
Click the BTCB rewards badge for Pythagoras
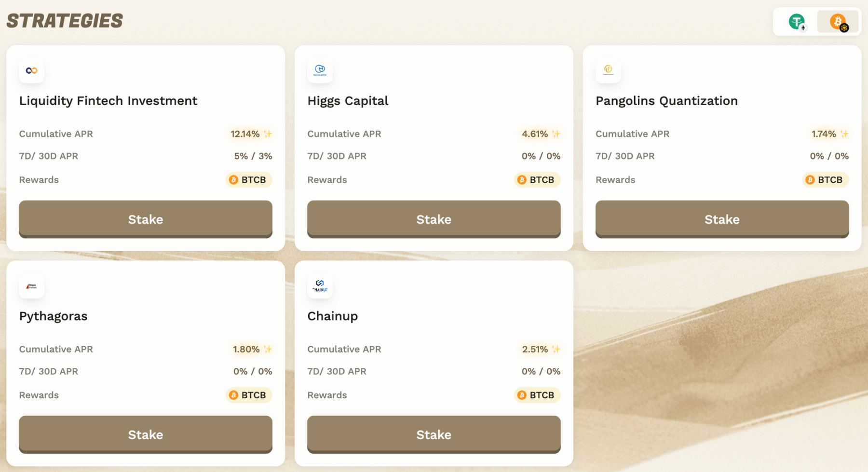pos(249,395)
